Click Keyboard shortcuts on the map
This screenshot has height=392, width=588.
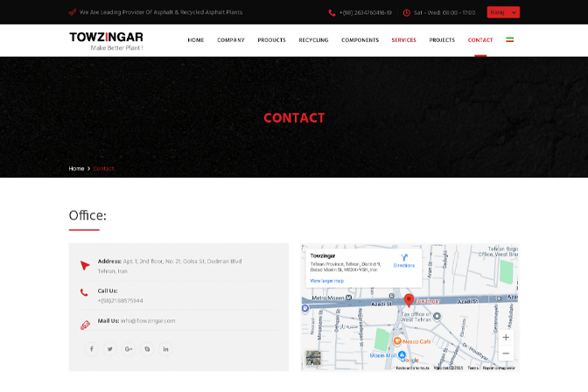click(x=412, y=368)
